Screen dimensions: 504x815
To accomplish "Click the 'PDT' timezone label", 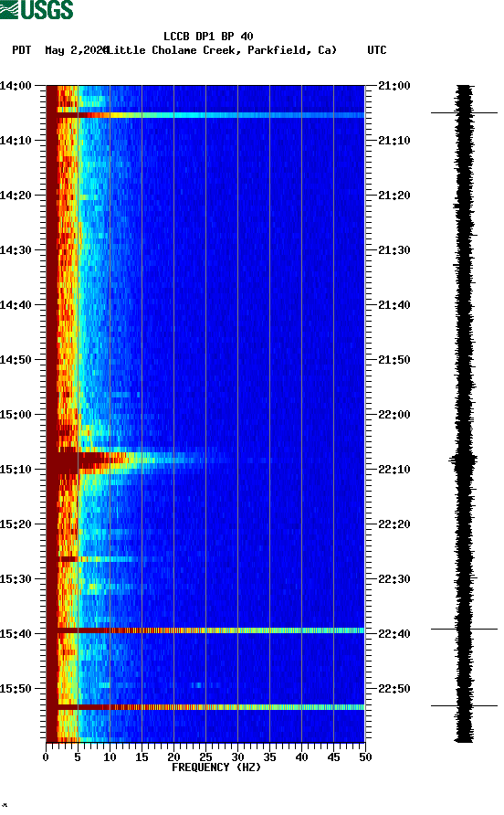I will pyautogui.click(x=22, y=50).
